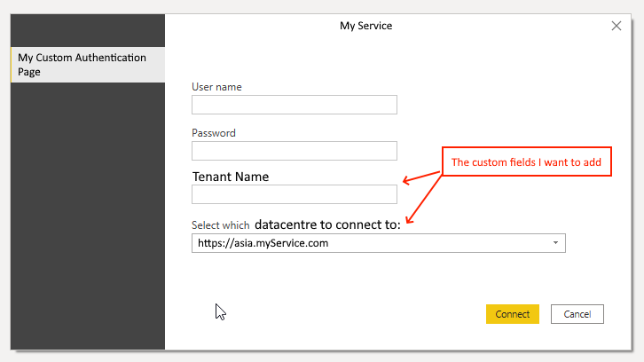Click the Password label

(x=214, y=133)
